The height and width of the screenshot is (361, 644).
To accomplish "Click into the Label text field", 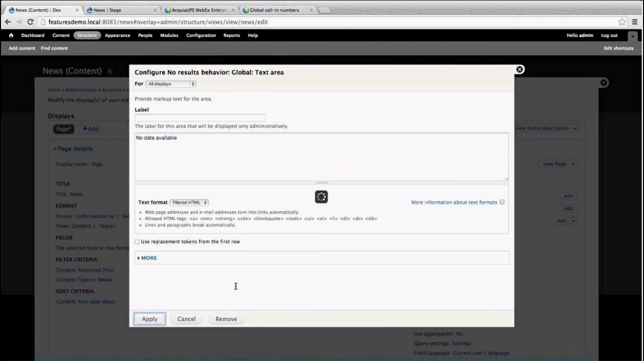I will pyautogui.click(x=200, y=118).
